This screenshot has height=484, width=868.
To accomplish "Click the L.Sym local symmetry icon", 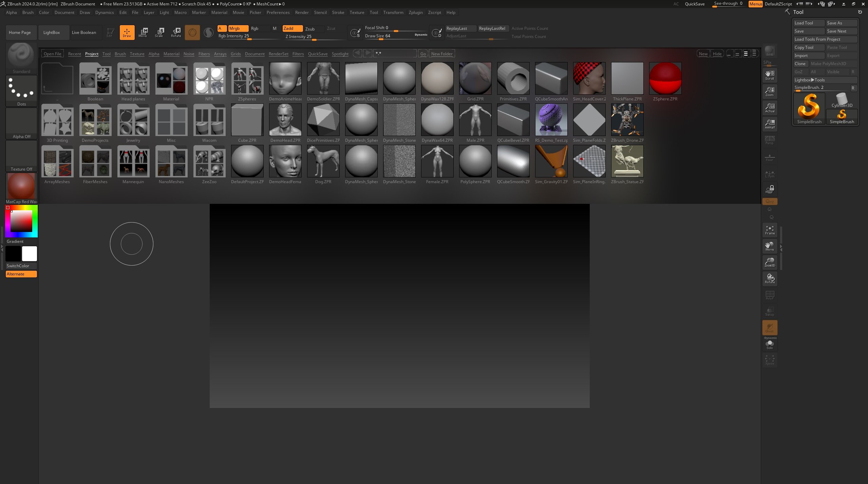I will point(770,174).
